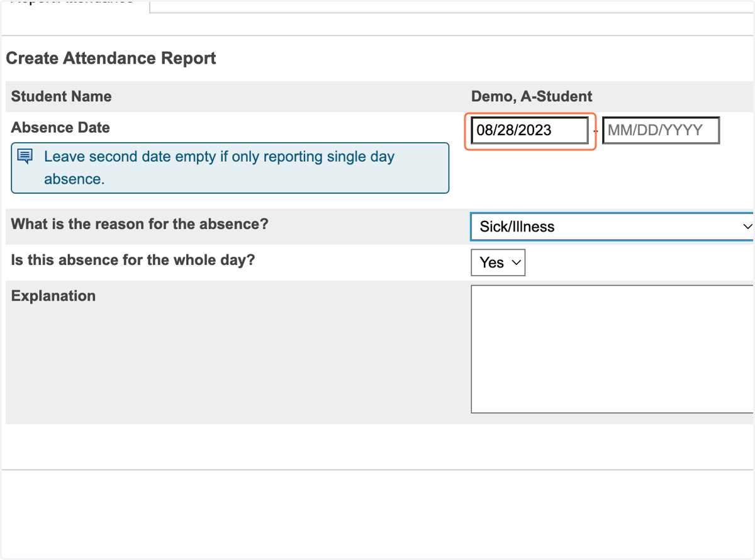
Task: Click the student name Demo, A-Student
Action: coord(532,96)
